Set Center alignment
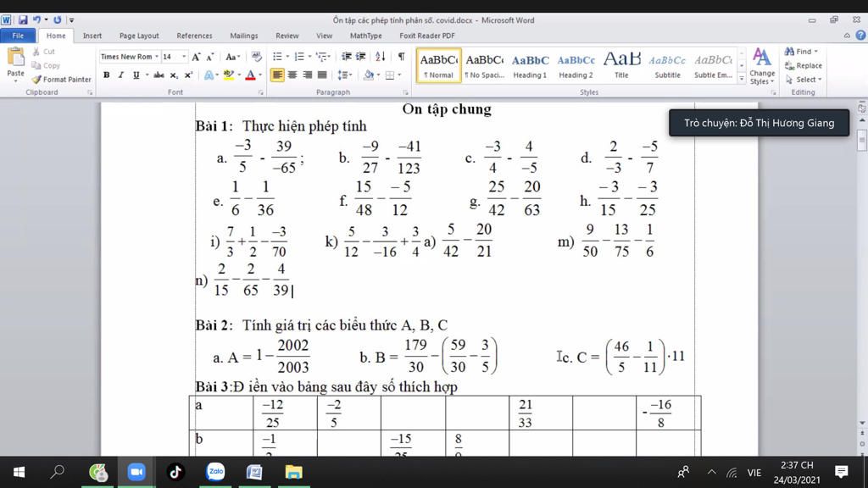 click(292, 75)
